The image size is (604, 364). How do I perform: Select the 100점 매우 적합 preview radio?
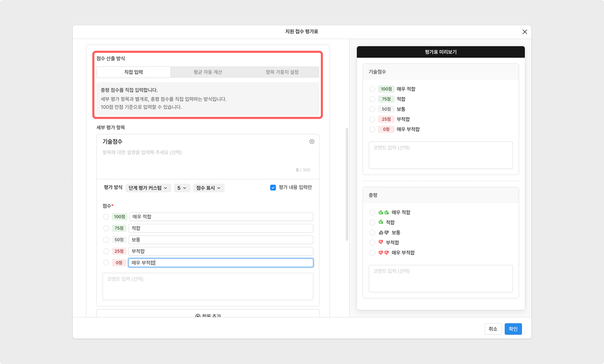pos(372,89)
